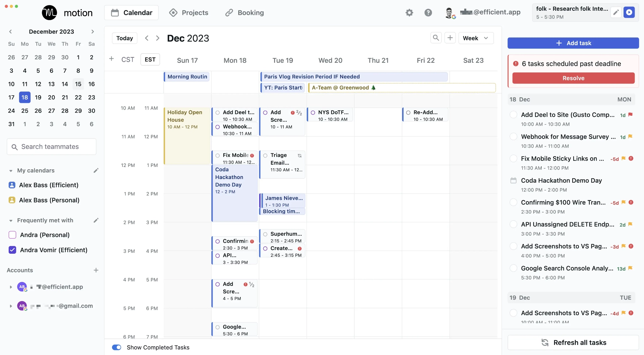Uncheck Andra Vomir (Efficient) calendar
Screen dimensions: 644x355
(12, 250)
